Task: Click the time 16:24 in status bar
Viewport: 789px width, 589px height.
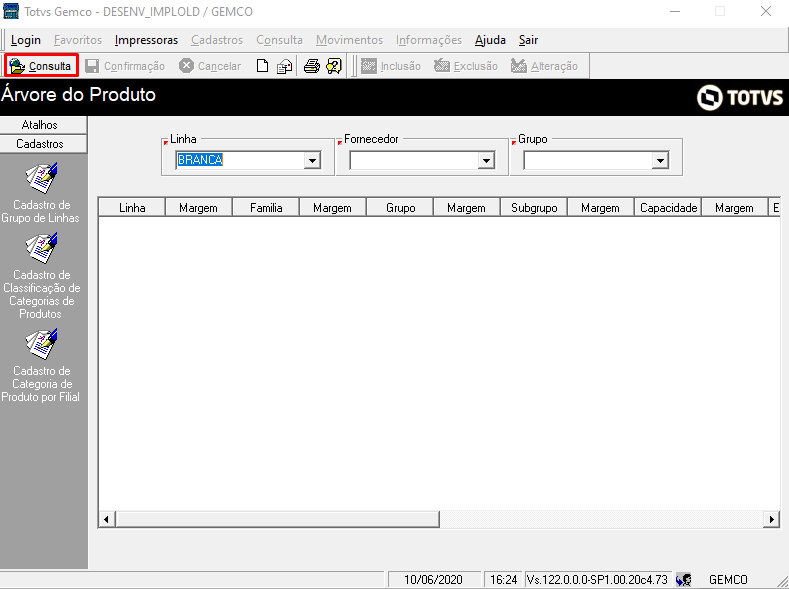Action: point(504,580)
